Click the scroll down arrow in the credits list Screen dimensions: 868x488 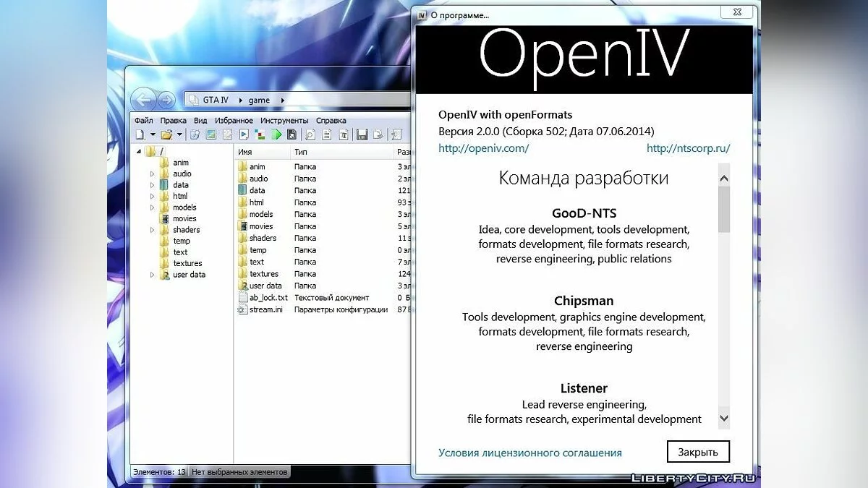click(724, 418)
